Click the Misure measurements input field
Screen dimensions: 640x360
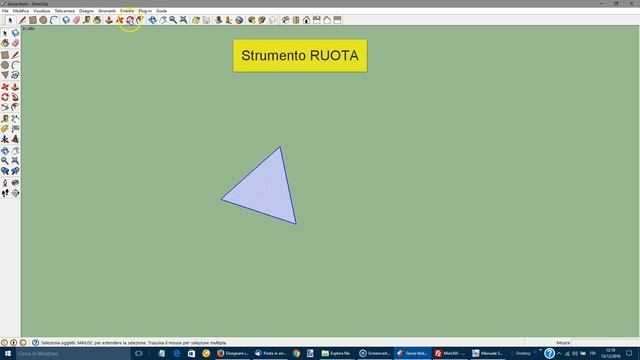[605, 342]
